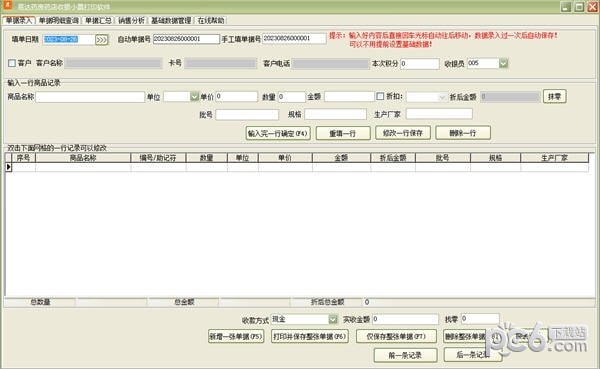Switch to the 单据汇总 tab
Image resolution: width=600 pixels, height=369 pixels.
click(98, 20)
